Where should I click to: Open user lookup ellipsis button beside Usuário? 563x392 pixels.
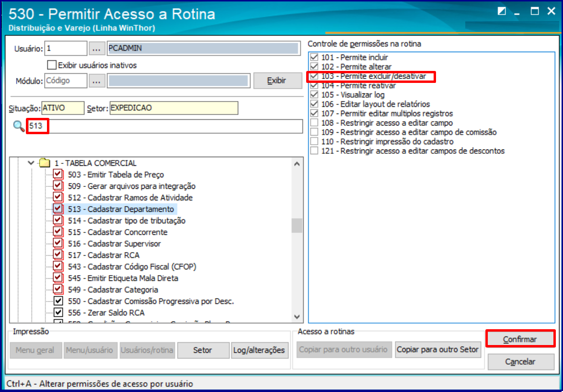(x=96, y=48)
